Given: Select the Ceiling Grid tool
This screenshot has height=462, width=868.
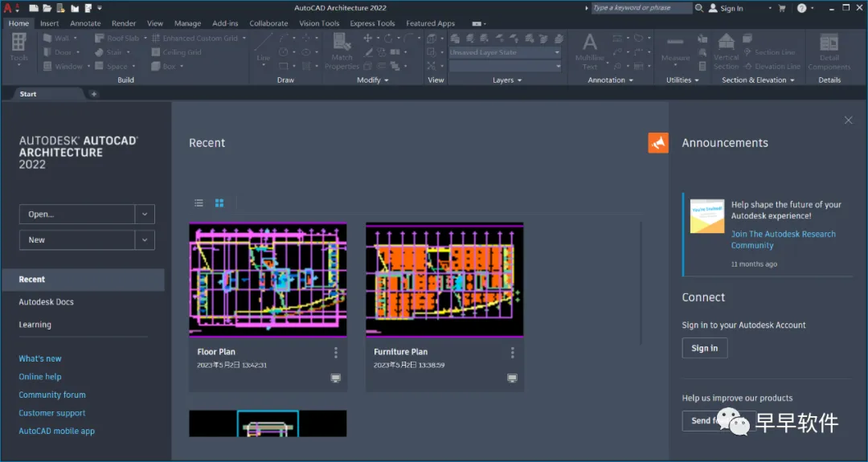Looking at the screenshot, I should (x=177, y=52).
